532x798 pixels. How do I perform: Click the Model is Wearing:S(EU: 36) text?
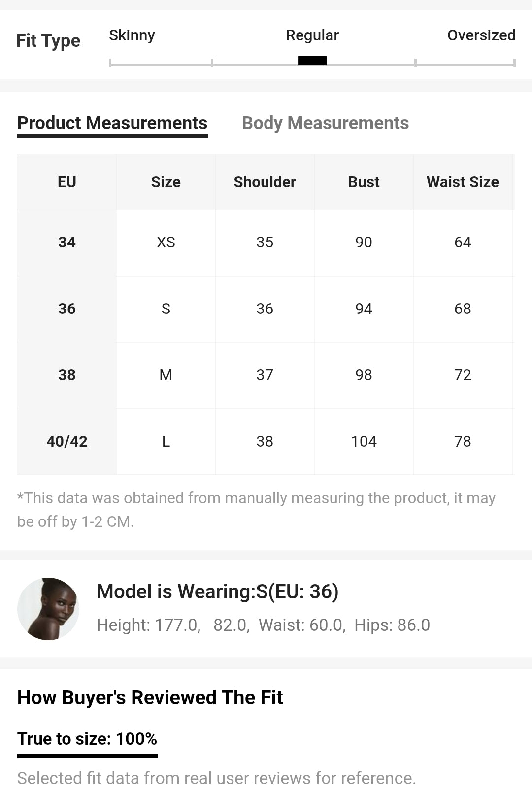[218, 591]
